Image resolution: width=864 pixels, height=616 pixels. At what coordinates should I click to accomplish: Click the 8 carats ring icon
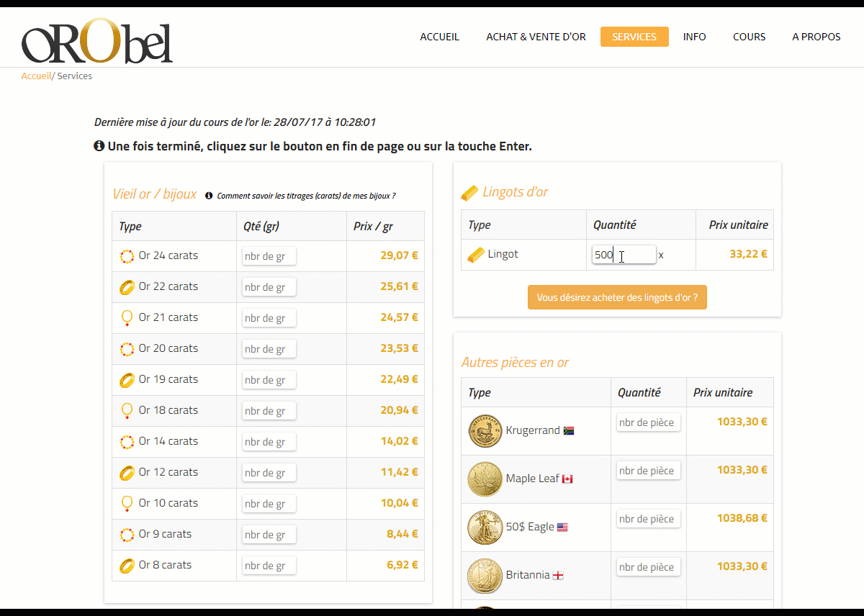[127, 566]
